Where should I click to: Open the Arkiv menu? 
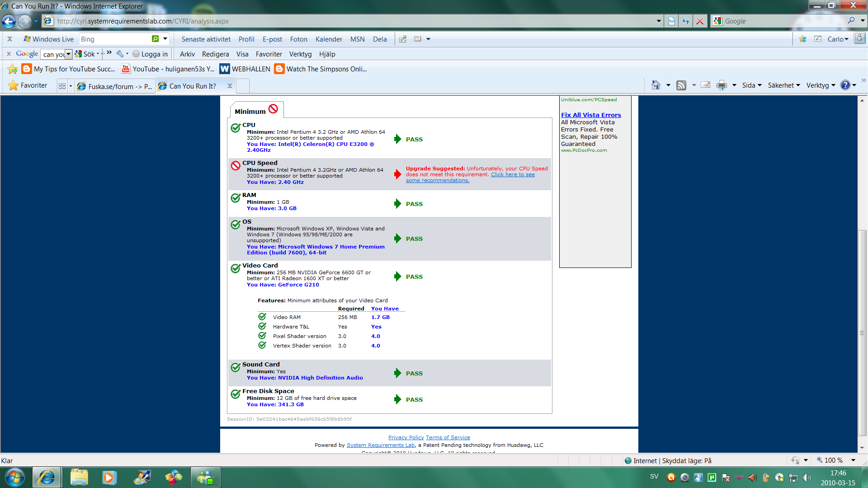pos(187,54)
